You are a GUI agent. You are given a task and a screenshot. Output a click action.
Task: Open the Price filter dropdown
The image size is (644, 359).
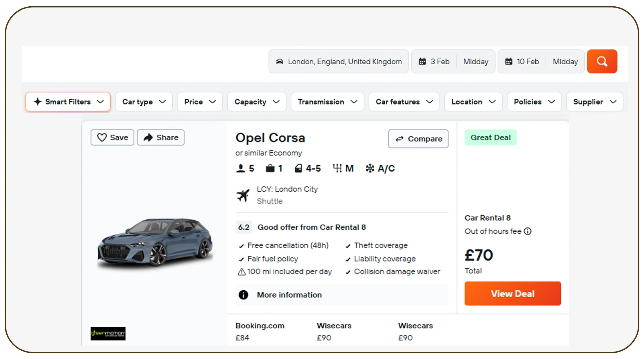(x=200, y=102)
